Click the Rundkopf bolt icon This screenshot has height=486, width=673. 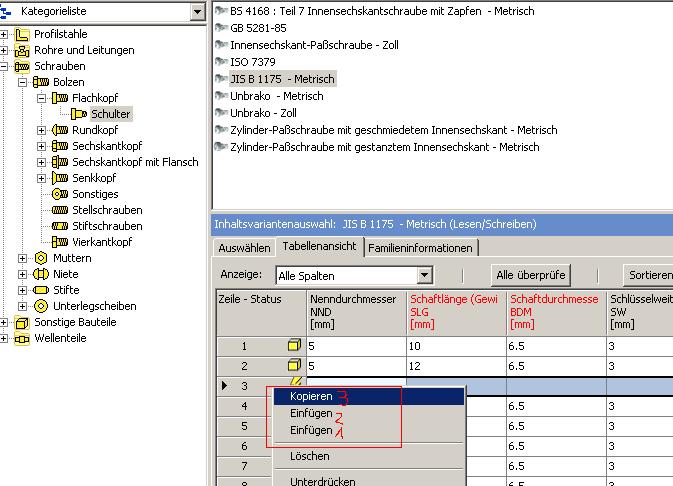click(60, 130)
